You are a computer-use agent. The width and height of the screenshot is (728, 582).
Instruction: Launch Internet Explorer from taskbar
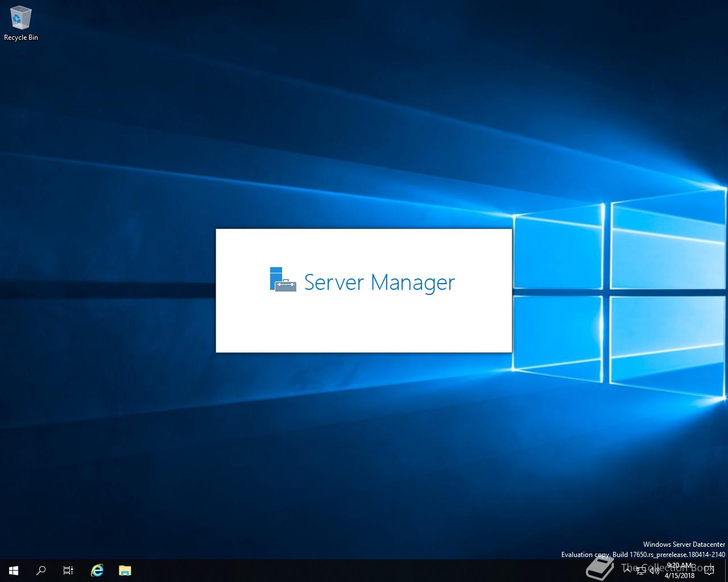(x=97, y=571)
